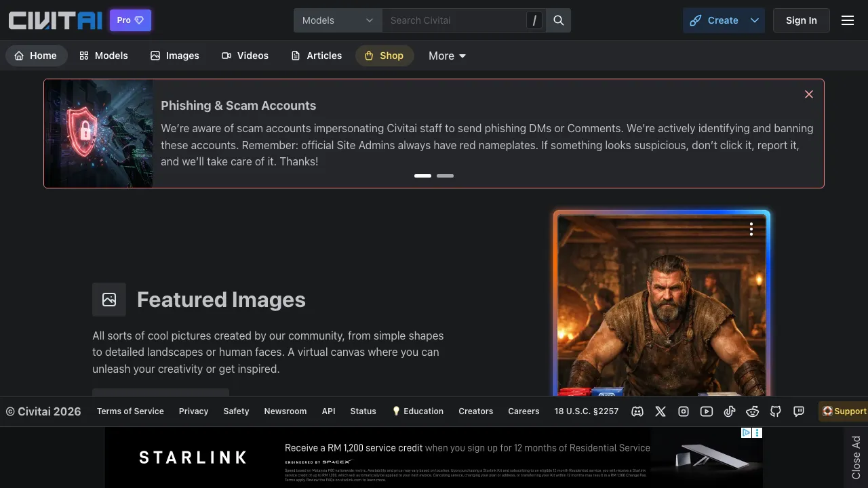Viewport: 868px width, 488px height.
Task: Visit Instagram from the footer icon
Action: pos(684,411)
